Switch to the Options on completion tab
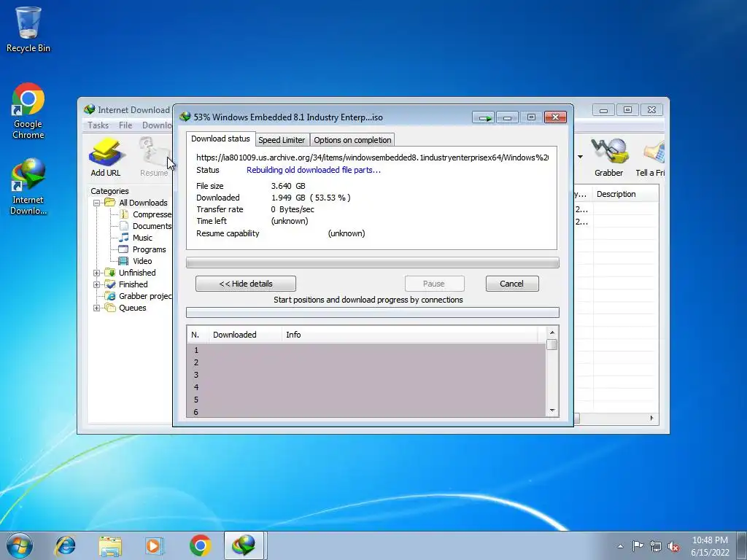The width and height of the screenshot is (747, 560). click(x=352, y=140)
